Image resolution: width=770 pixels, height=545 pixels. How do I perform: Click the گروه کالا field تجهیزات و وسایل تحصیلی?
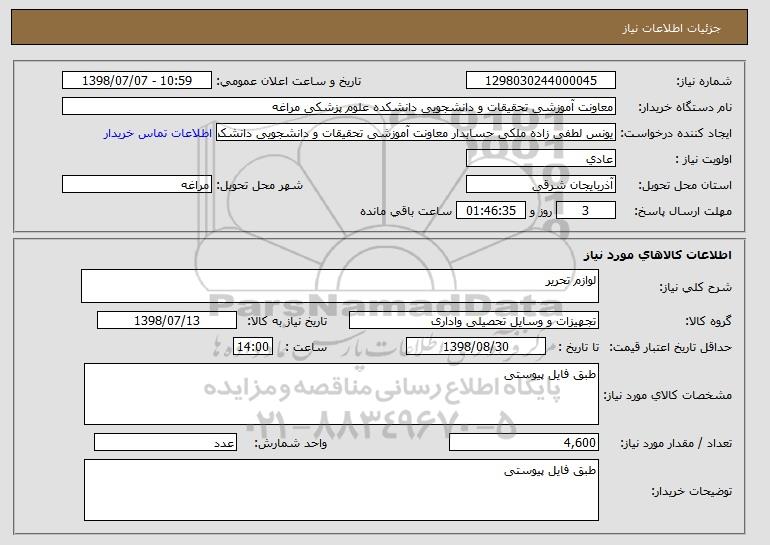point(474,321)
